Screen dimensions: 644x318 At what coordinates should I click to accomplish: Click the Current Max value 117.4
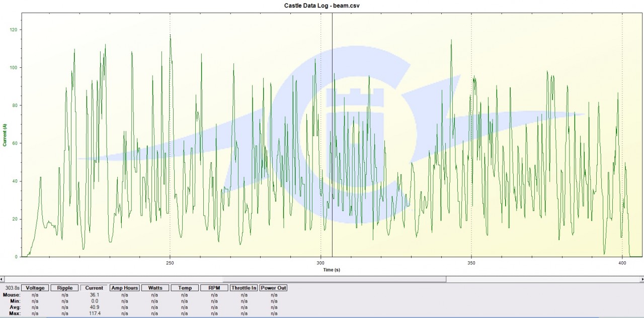[94, 313]
